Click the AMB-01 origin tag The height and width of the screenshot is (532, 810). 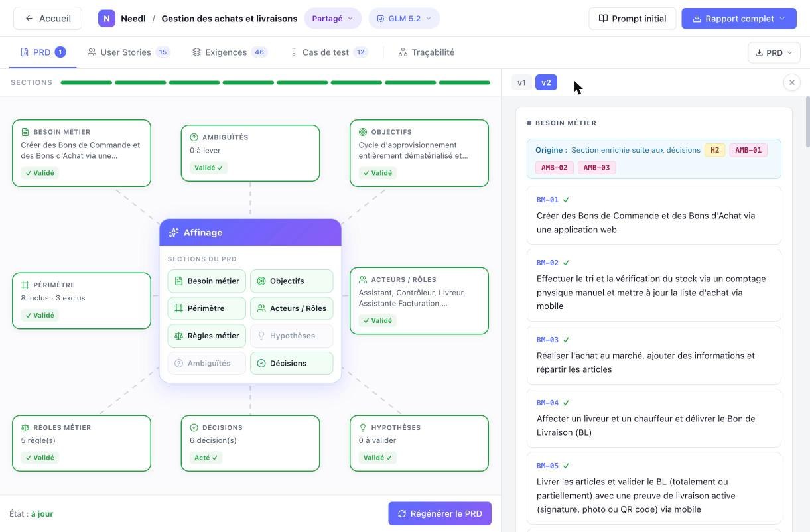point(748,150)
